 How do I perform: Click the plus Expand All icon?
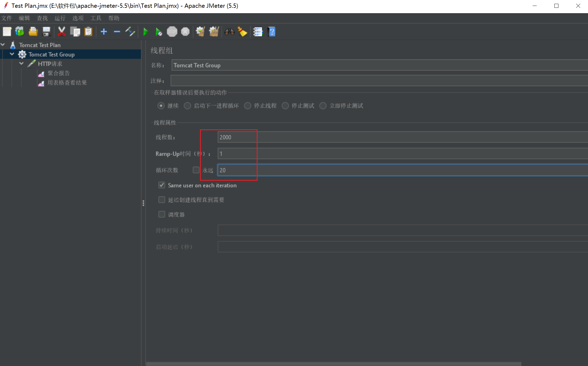click(x=104, y=32)
